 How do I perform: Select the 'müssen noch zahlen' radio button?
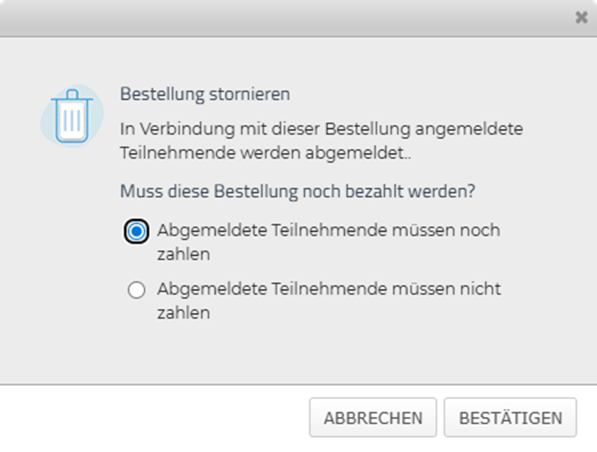(136, 231)
